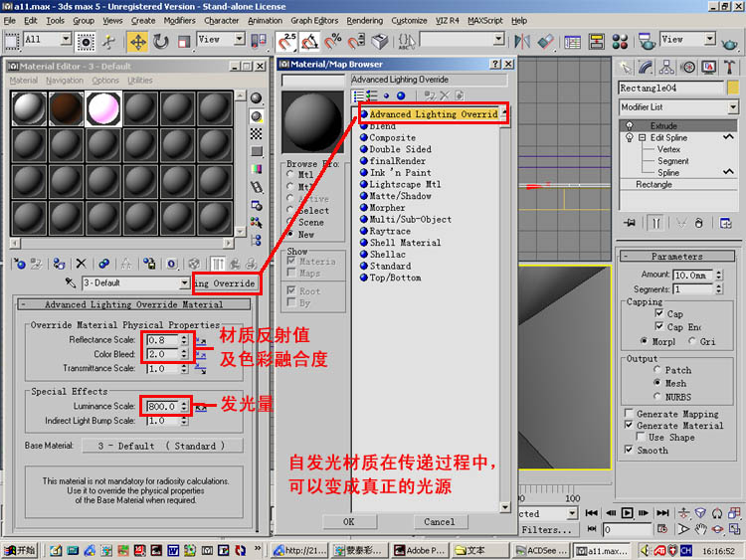This screenshot has height=560, width=746.
Task: Click Pin Stack icon under modifier stack
Action: [630, 223]
